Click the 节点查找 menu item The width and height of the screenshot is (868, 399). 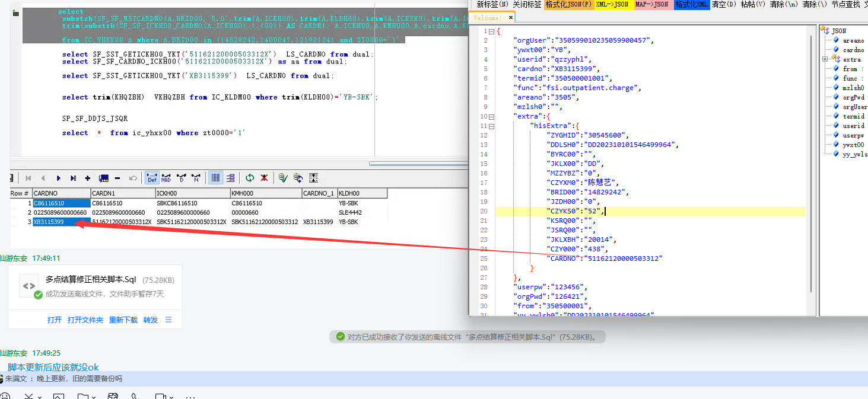coord(845,4)
